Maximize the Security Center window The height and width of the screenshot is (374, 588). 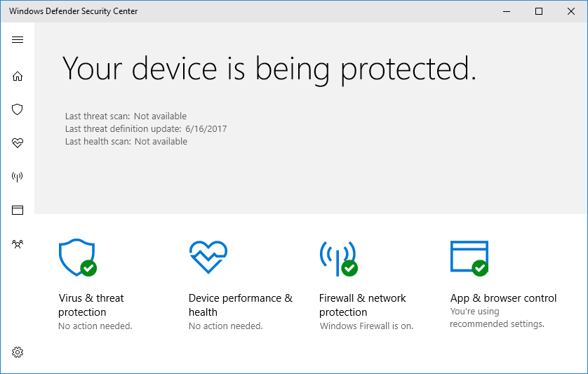539,11
